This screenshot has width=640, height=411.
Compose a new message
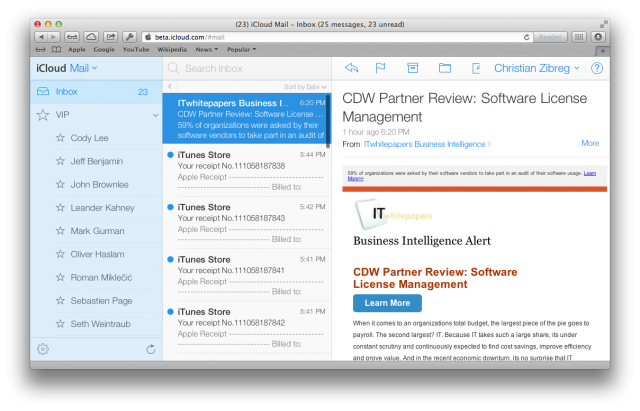point(475,68)
